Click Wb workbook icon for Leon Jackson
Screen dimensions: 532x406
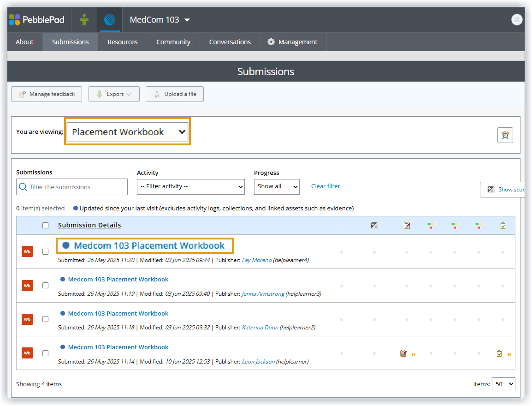click(x=27, y=353)
